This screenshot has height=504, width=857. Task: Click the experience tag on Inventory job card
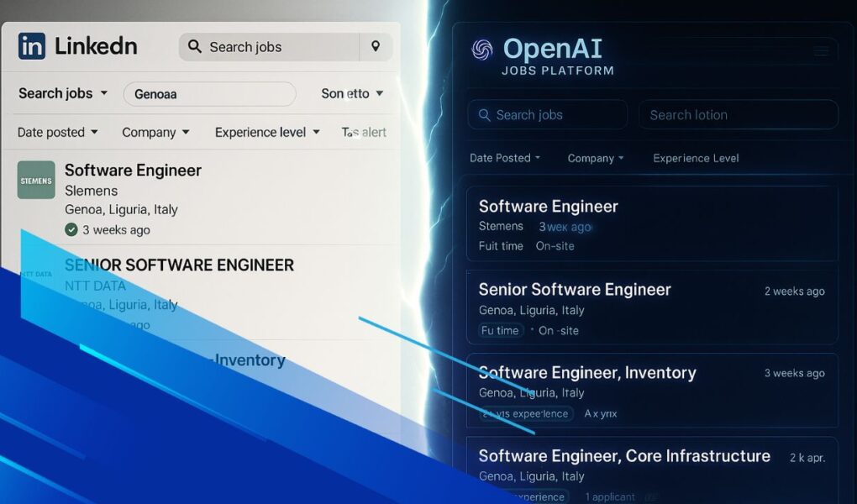[526, 414]
